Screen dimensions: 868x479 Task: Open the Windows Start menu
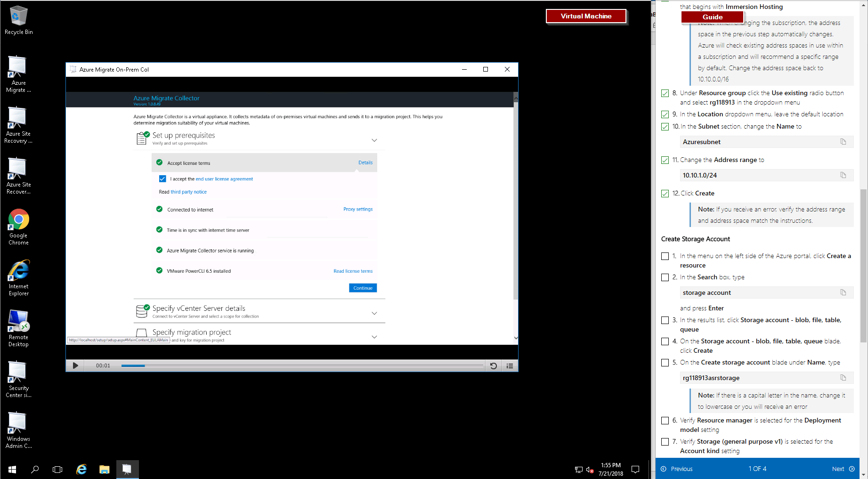12,469
